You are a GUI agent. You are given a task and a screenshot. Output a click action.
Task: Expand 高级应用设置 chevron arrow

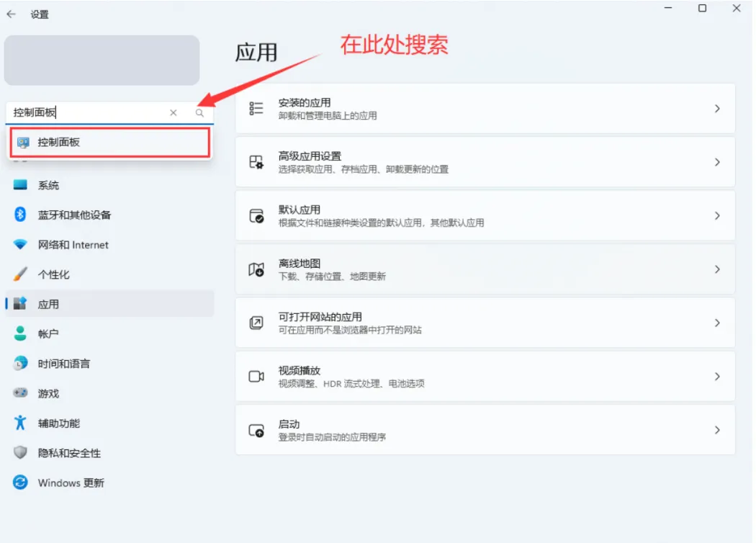coord(716,162)
